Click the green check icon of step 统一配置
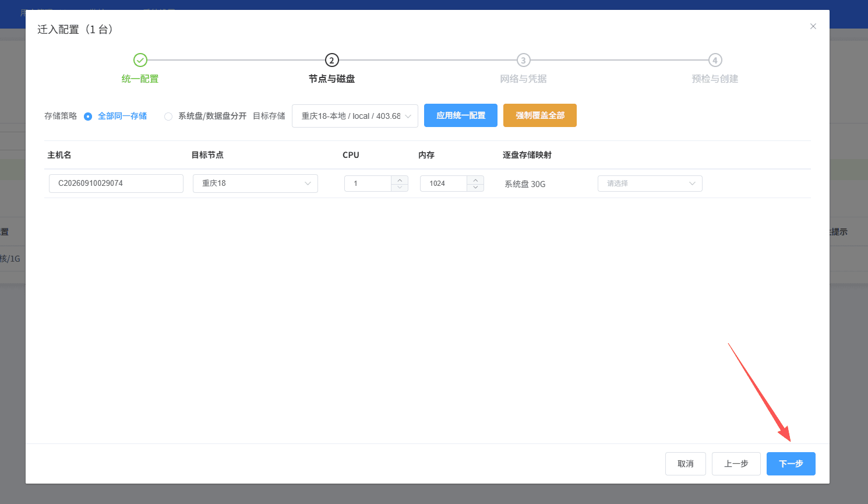This screenshot has height=504, width=868. tap(140, 60)
